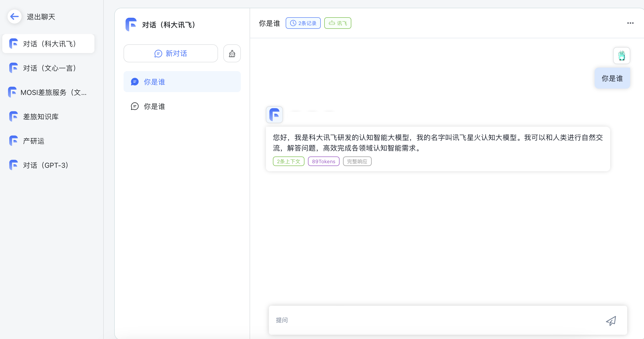Viewport: 644px width, 339px height.
Task: Click the assistant avatar icon above the reply
Action: coord(274,115)
